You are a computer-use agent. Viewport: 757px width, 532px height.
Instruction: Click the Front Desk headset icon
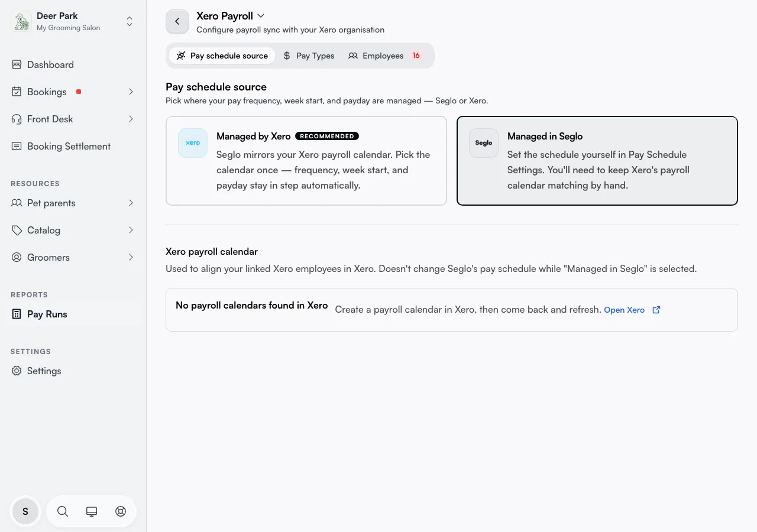17,119
